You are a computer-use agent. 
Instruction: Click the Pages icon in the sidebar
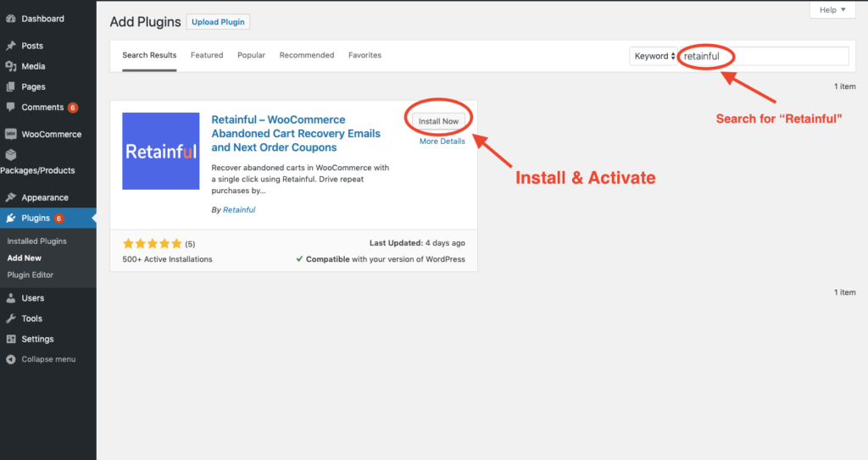tap(10, 87)
